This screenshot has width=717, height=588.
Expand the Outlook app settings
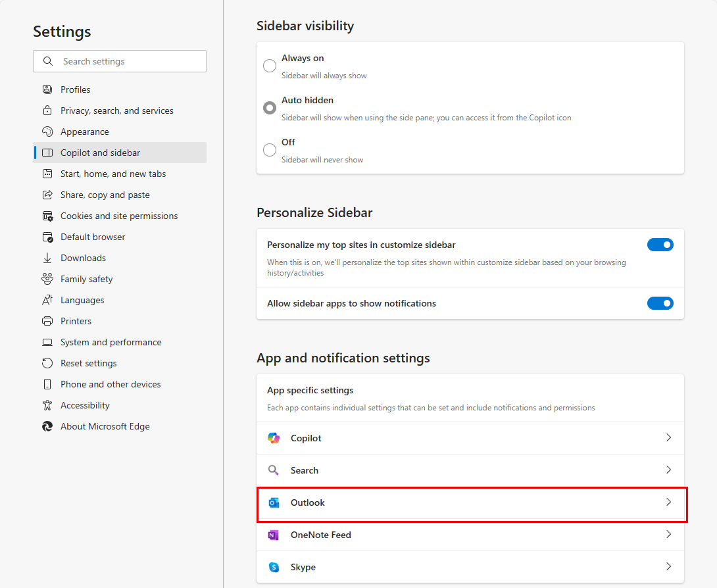[x=668, y=502]
